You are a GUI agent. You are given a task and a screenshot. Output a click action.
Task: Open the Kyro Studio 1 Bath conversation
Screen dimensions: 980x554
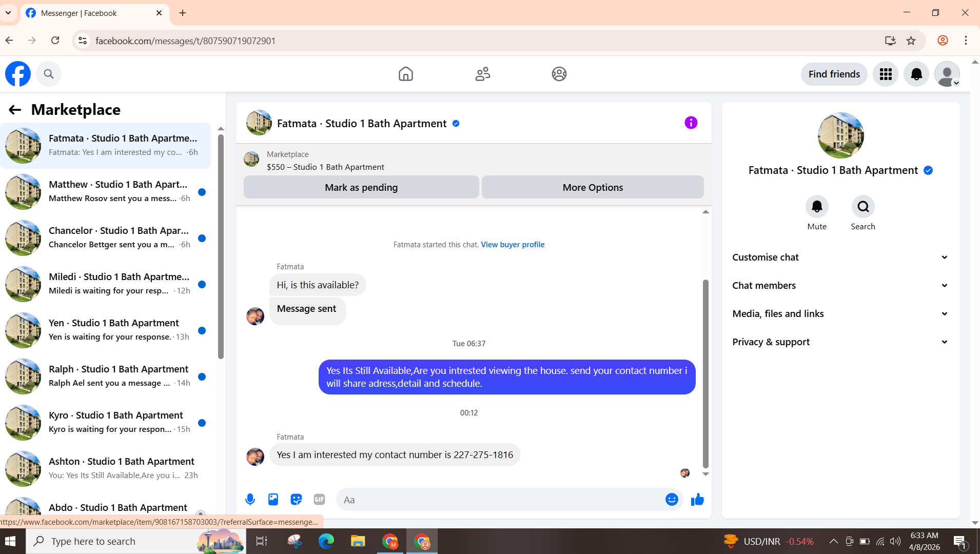106,422
